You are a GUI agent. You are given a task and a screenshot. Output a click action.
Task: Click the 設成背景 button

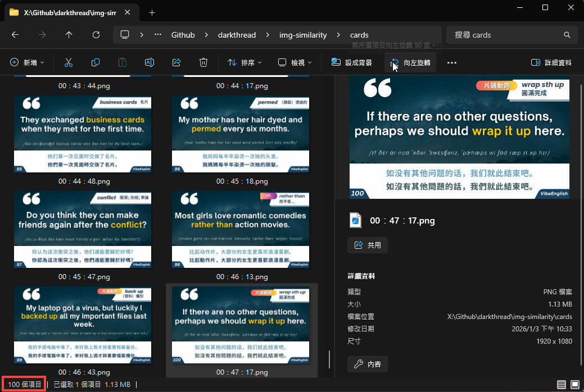[352, 62]
